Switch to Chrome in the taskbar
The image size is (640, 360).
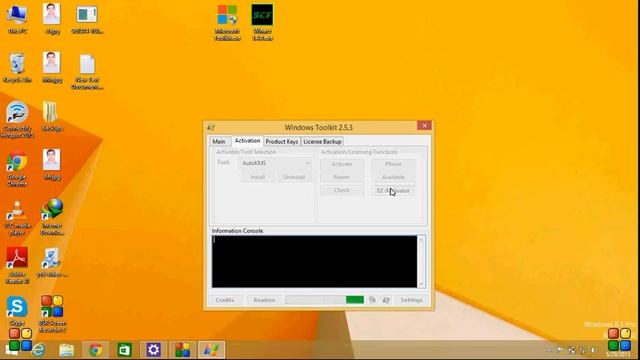pos(96,350)
